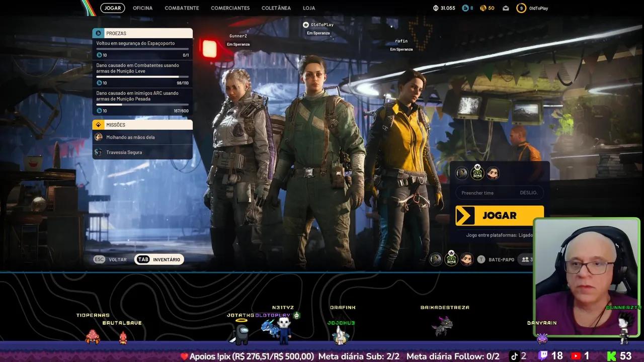
Task: Open the mail inbox icon at top right
Action: (x=506, y=8)
